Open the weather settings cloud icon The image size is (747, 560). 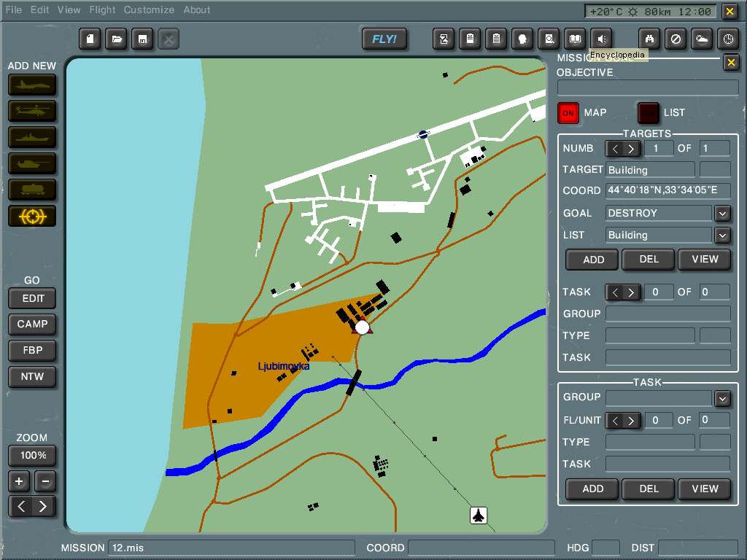[x=701, y=39]
